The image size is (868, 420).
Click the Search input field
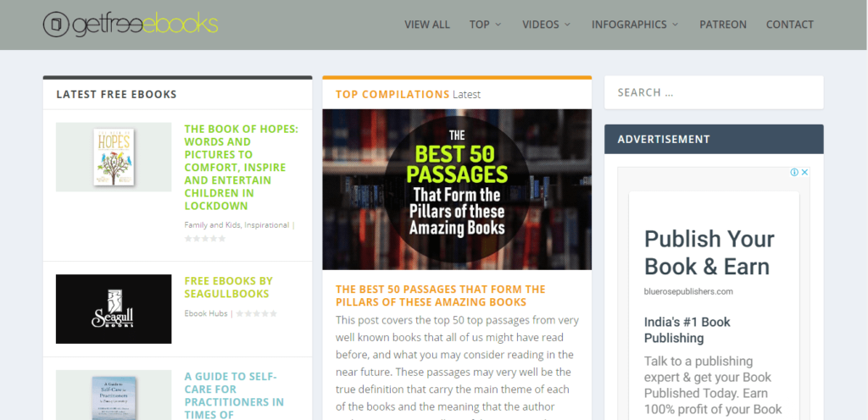[714, 92]
